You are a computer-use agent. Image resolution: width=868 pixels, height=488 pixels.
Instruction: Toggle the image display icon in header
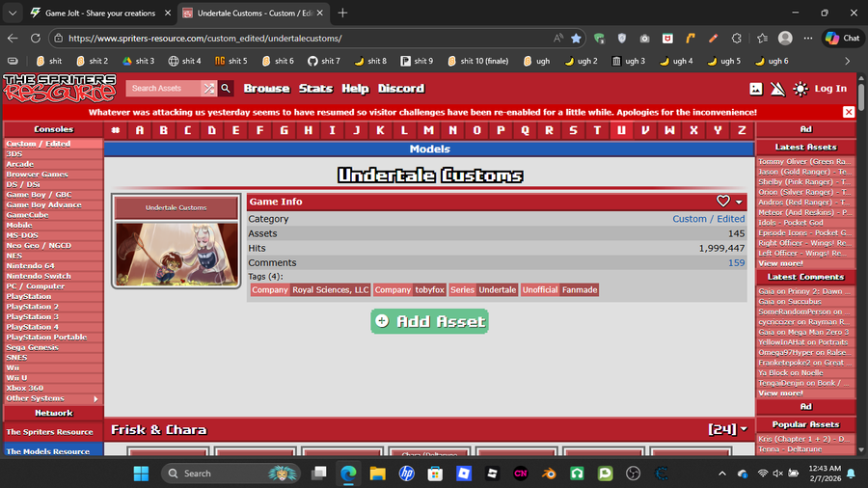[755, 89]
